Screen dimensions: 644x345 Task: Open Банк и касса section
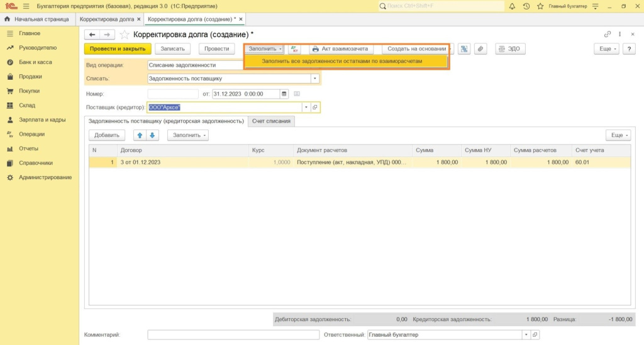pyautogui.click(x=35, y=62)
